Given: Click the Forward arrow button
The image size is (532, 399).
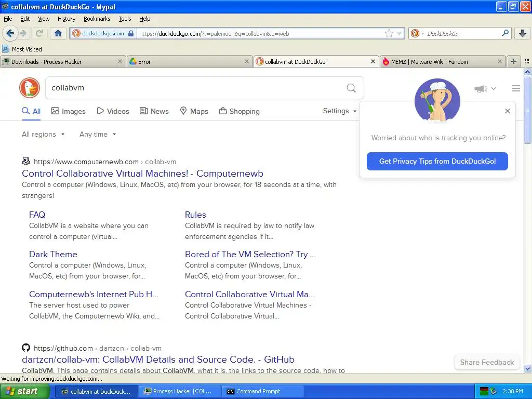Looking at the screenshot, I should 23,33.
